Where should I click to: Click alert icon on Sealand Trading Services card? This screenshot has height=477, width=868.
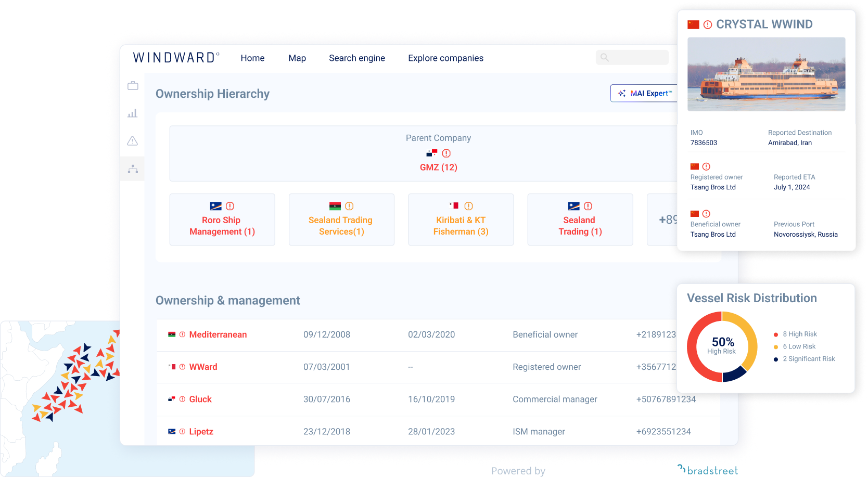pos(349,206)
